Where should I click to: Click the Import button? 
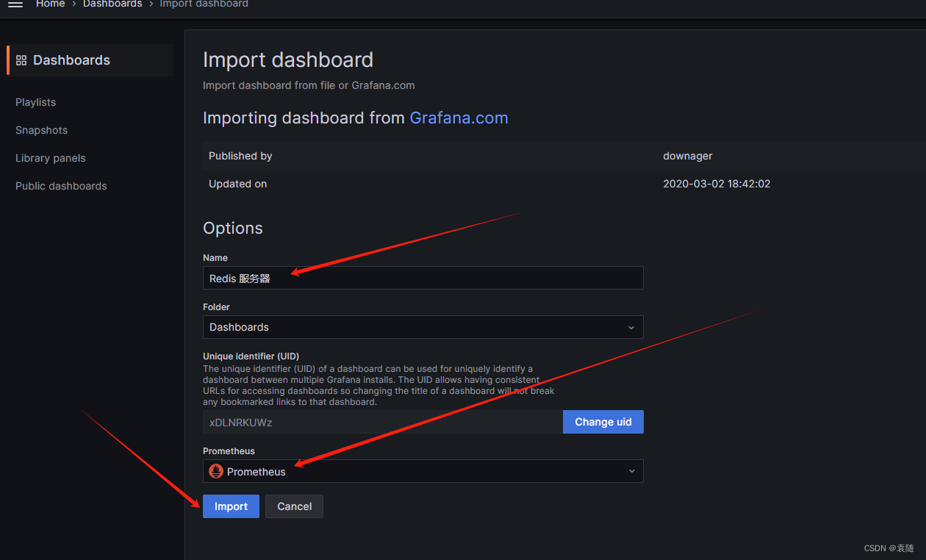pyautogui.click(x=231, y=506)
